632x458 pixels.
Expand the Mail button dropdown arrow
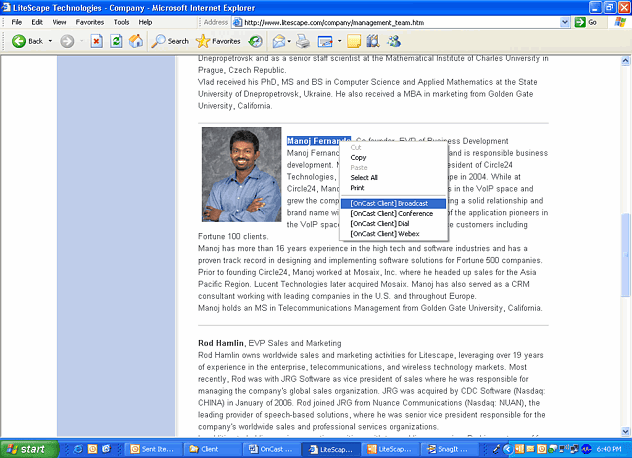coord(289,41)
